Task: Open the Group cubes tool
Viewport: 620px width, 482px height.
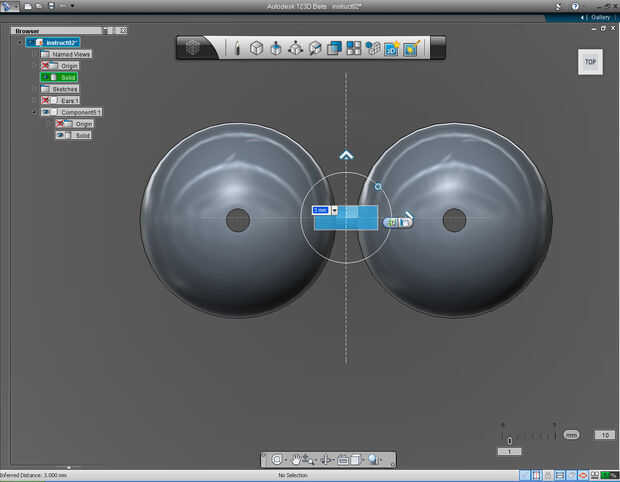Action: [x=372, y=49]
